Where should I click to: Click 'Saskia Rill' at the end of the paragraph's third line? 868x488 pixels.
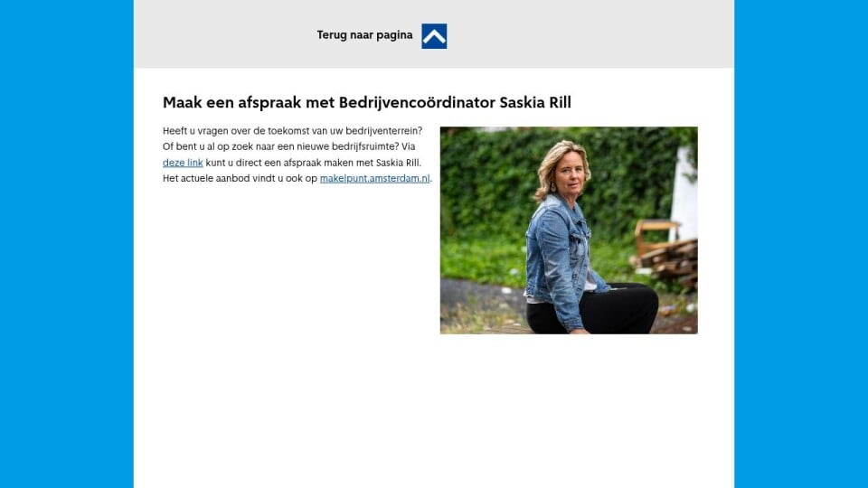(398, 163)
